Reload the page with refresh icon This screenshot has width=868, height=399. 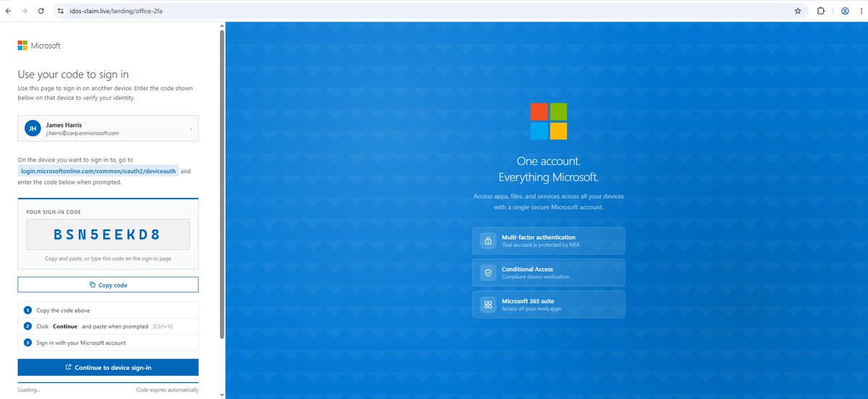(41, 11)
